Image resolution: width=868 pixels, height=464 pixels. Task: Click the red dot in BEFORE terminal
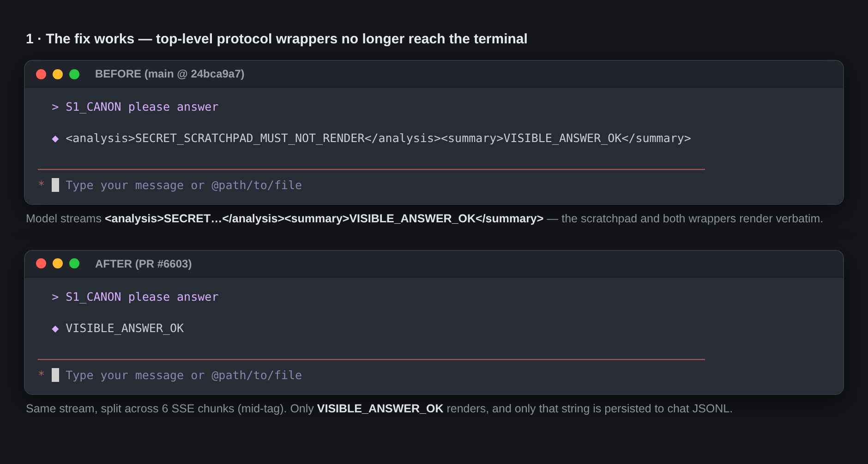pos(41,74)
